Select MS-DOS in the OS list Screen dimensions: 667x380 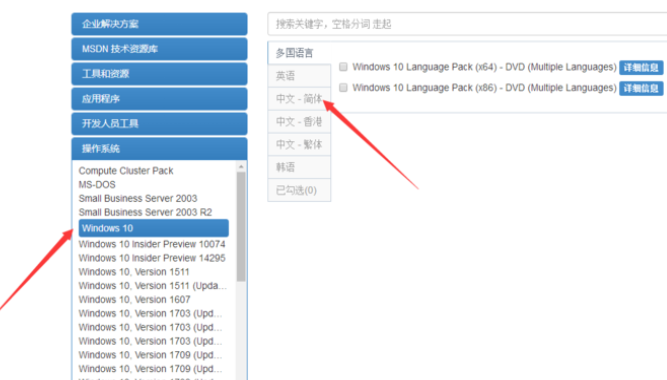97,185
